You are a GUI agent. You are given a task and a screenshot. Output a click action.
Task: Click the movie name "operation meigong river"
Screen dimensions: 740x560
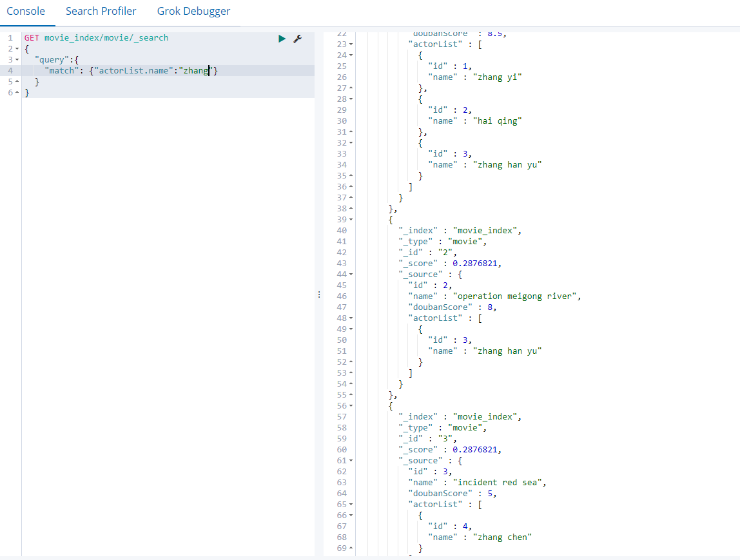click(x=514, y=296)
